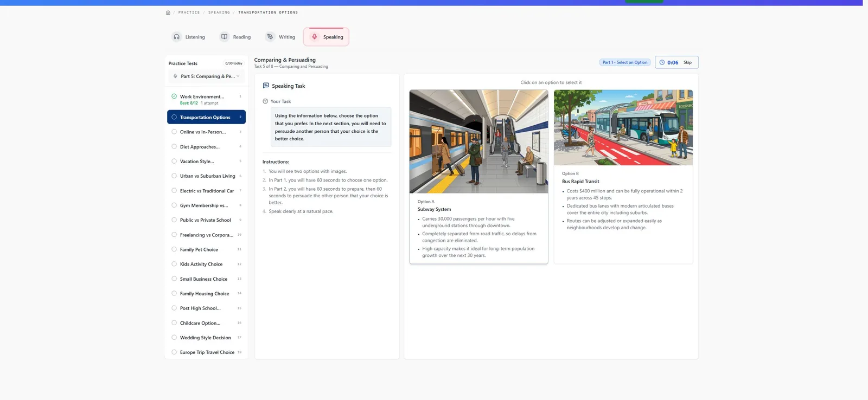Click the Comparing & Persuading heading
The image size is (868, 400).
pos(285,60)
